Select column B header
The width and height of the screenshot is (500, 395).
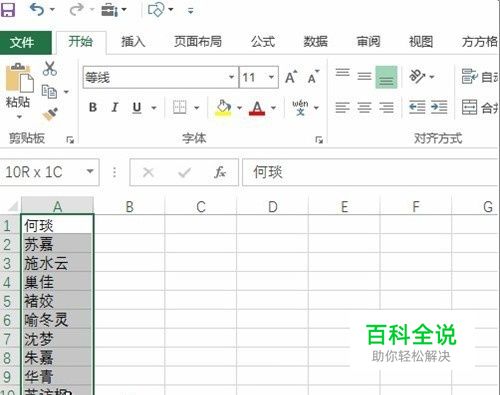click(x=129, y=207)
